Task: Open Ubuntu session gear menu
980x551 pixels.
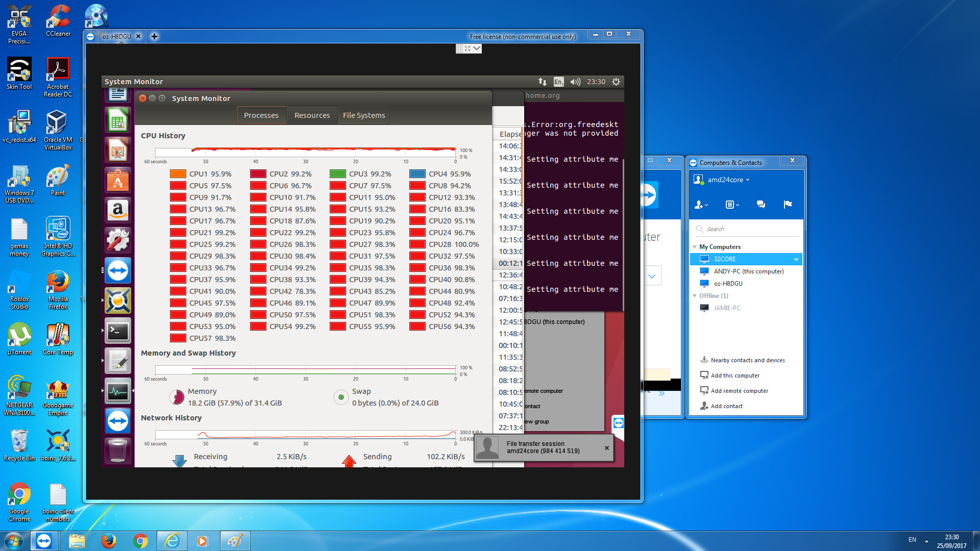Action: point(616,82)
